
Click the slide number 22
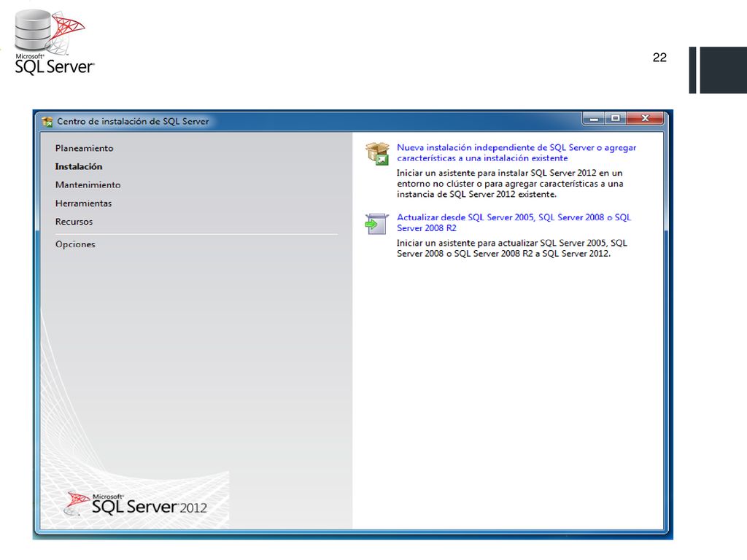click(x=659, y=58)
